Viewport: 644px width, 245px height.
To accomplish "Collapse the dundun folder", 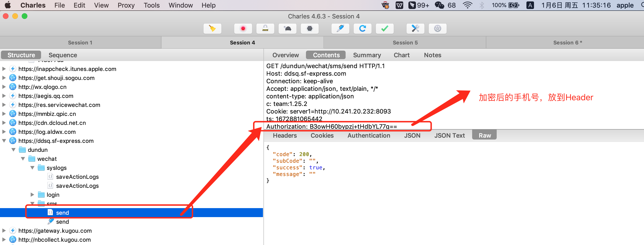I will 13,150.
